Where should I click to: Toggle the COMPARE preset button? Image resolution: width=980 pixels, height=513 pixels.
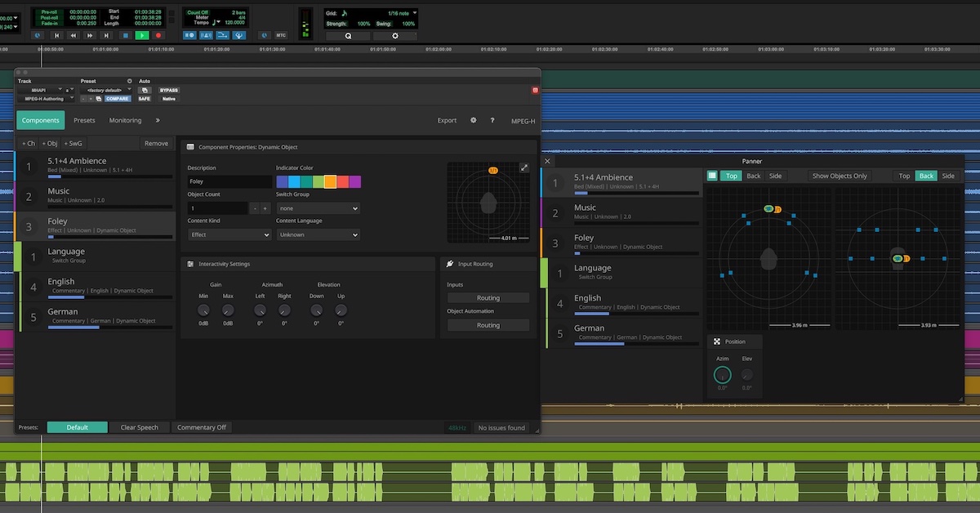coord(118,99)
